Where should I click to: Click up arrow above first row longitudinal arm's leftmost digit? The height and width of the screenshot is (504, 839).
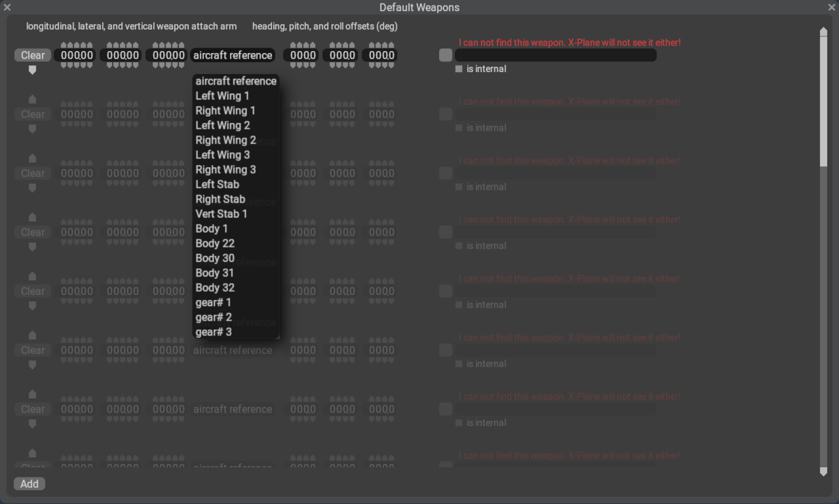pos(64,45)
